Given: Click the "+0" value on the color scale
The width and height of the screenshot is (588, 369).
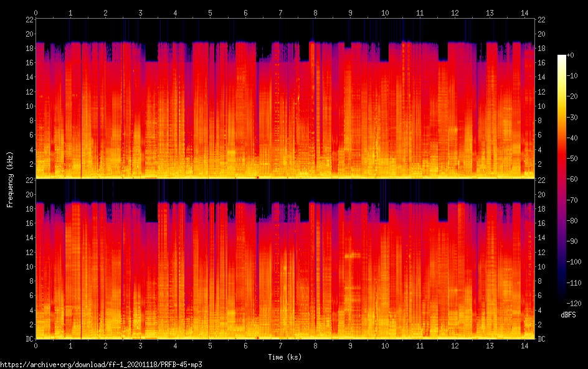Looking at the screenshot, I should pos(570,55).
